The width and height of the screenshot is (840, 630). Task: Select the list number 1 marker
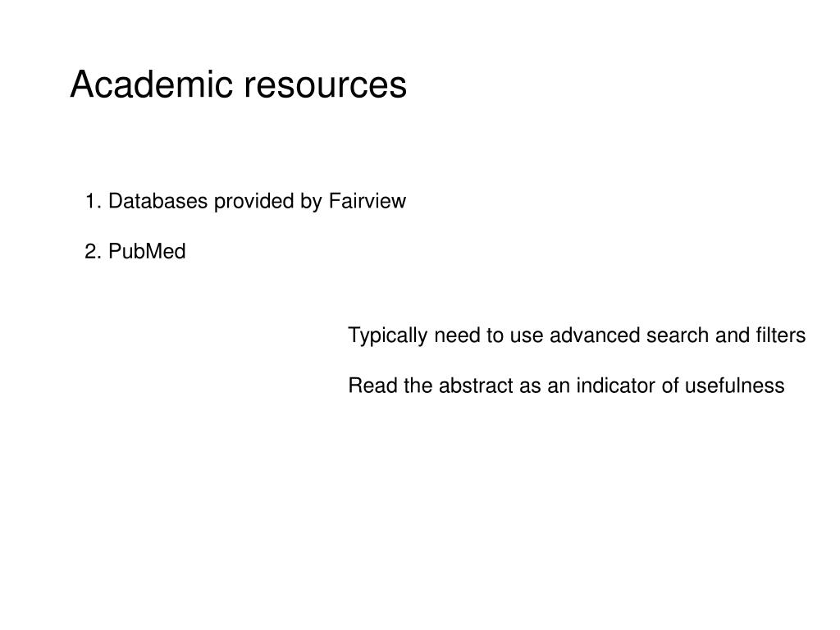94,201
